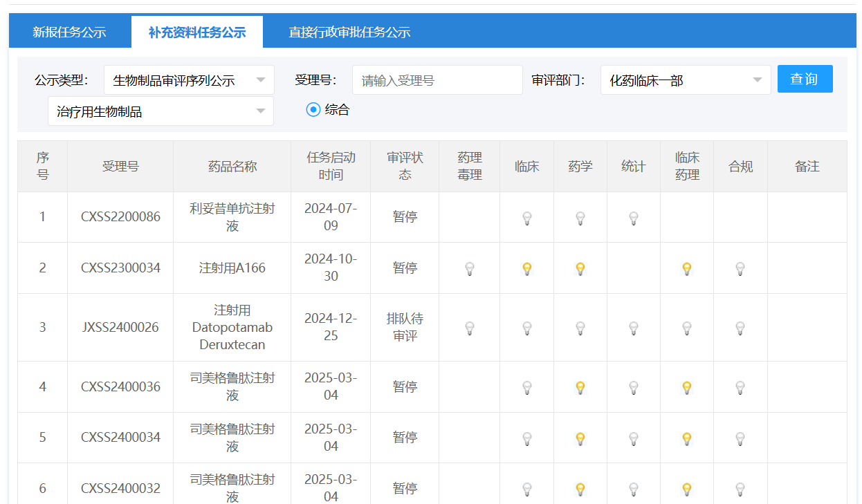
Task: Click the lit 药学 bulb for CXSS2400034
Action: [580, 438]
